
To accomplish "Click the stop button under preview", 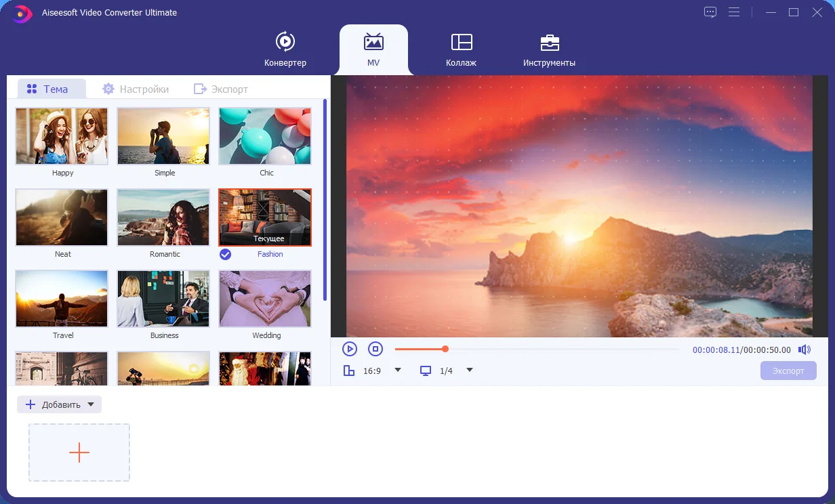I will (375, 349).
